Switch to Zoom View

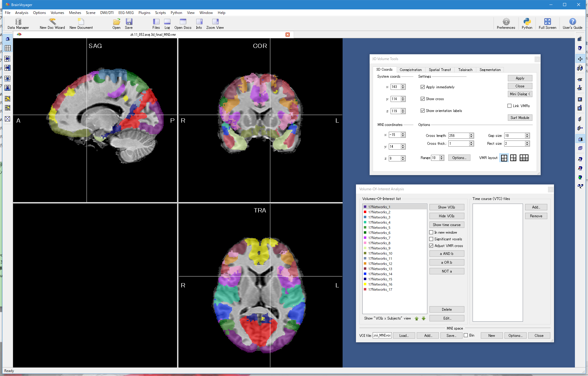215,23
